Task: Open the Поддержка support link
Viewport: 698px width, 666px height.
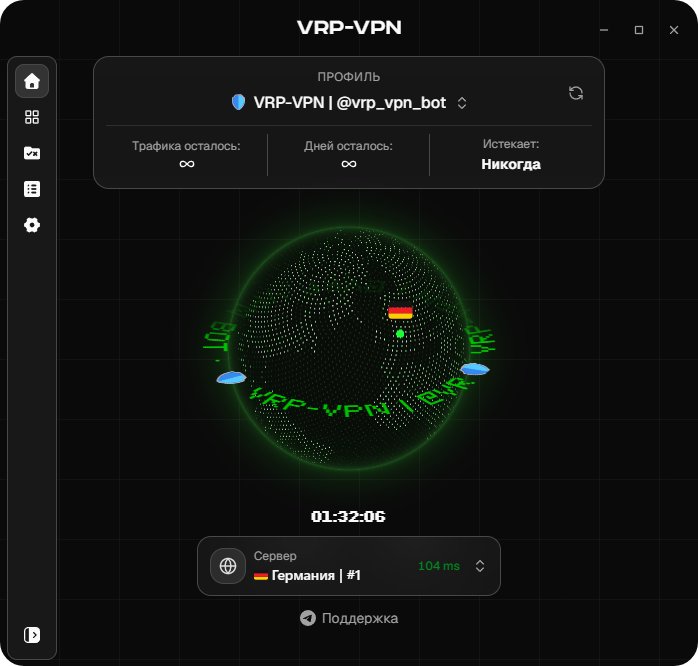Action: pos(349,618)
